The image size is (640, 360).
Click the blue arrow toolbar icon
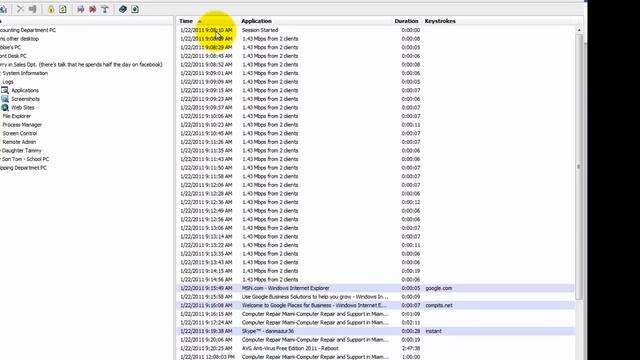click(x=81, y=9)
